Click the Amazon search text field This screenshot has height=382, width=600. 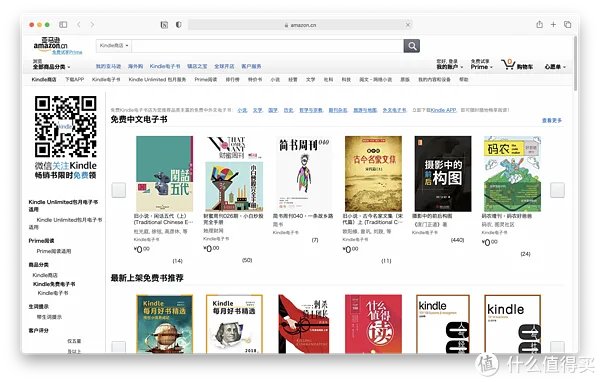[x=267, y=46]
